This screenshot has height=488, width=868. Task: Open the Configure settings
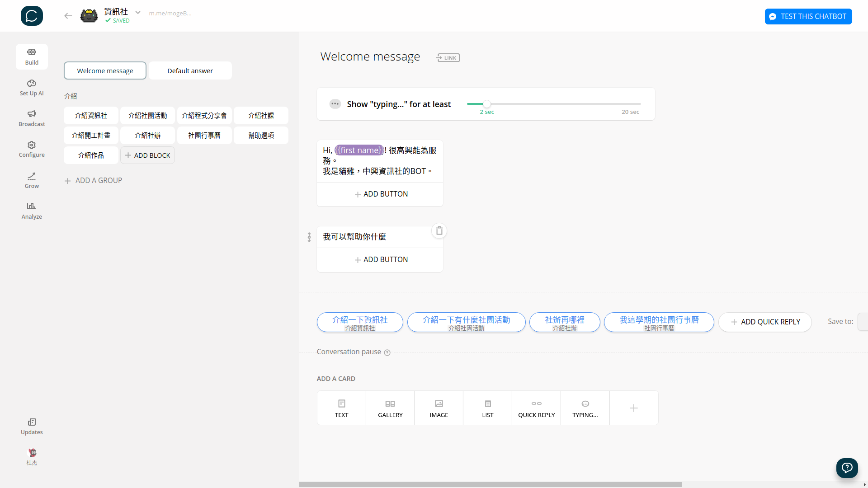pyautogui.click(x=32, y=149)
